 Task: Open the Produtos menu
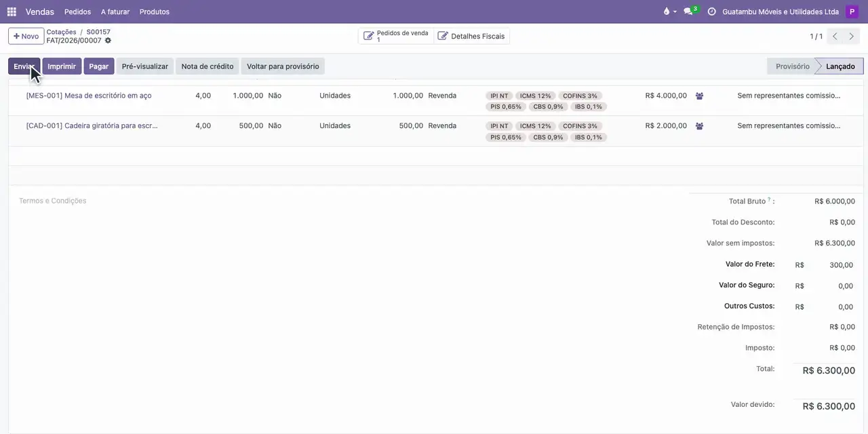coord(155,12)
